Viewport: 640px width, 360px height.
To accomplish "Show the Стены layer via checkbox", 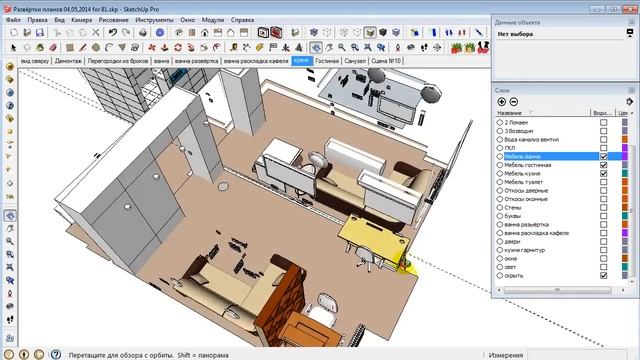I will 603,207.
